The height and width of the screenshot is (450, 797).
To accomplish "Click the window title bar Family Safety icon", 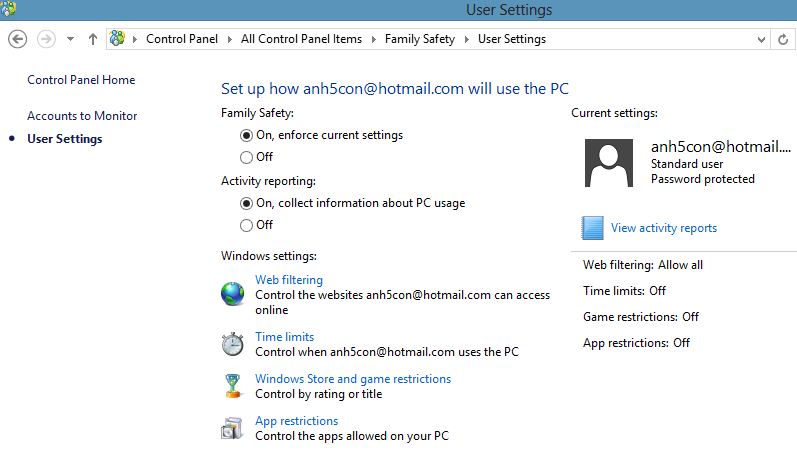I will point(8,8).
